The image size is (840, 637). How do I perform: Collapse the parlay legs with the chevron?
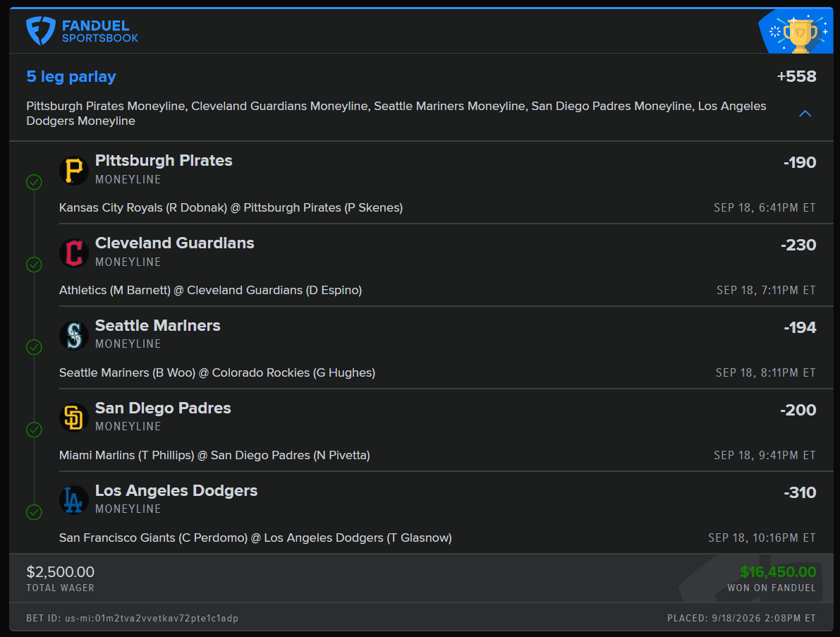pyautogui.click(x=805, y=114)
